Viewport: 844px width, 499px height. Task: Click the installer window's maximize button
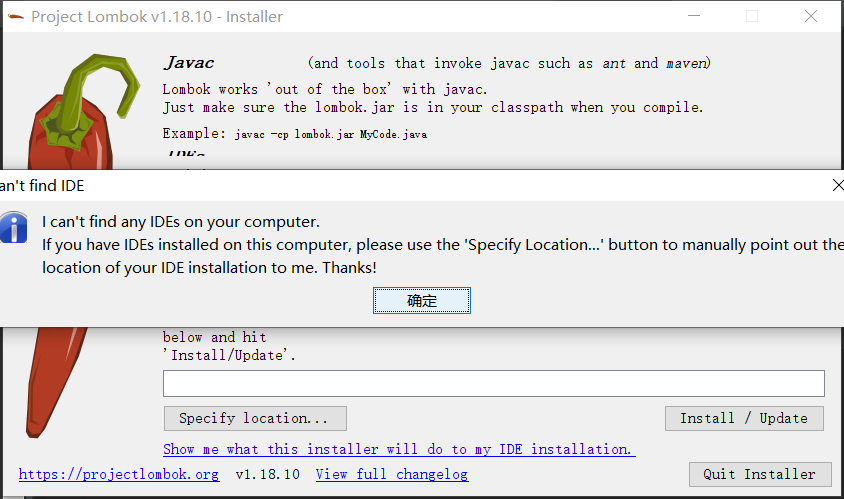[x=752, y=16]
